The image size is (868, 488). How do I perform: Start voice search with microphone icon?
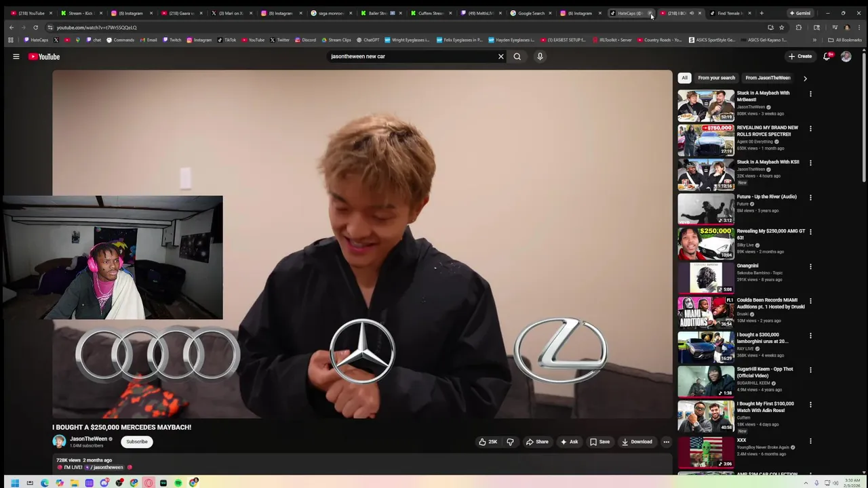point(540,56)
